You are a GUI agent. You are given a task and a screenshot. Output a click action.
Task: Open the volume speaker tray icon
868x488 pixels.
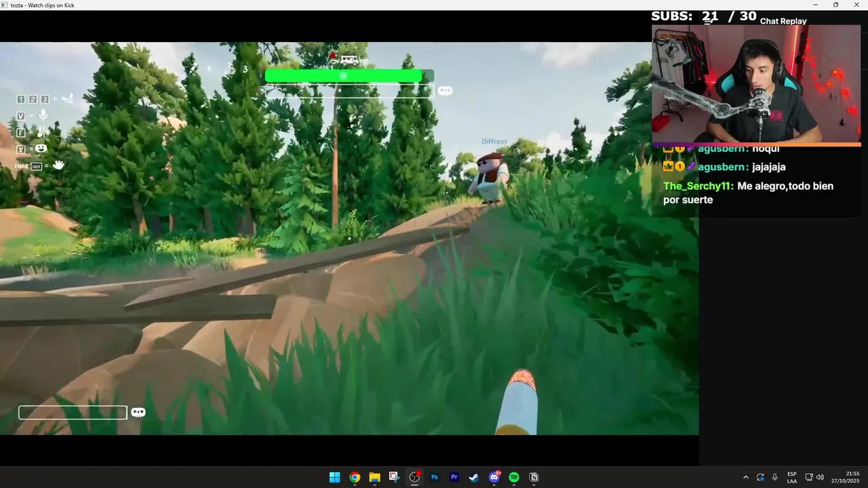[x=821, y=477]
